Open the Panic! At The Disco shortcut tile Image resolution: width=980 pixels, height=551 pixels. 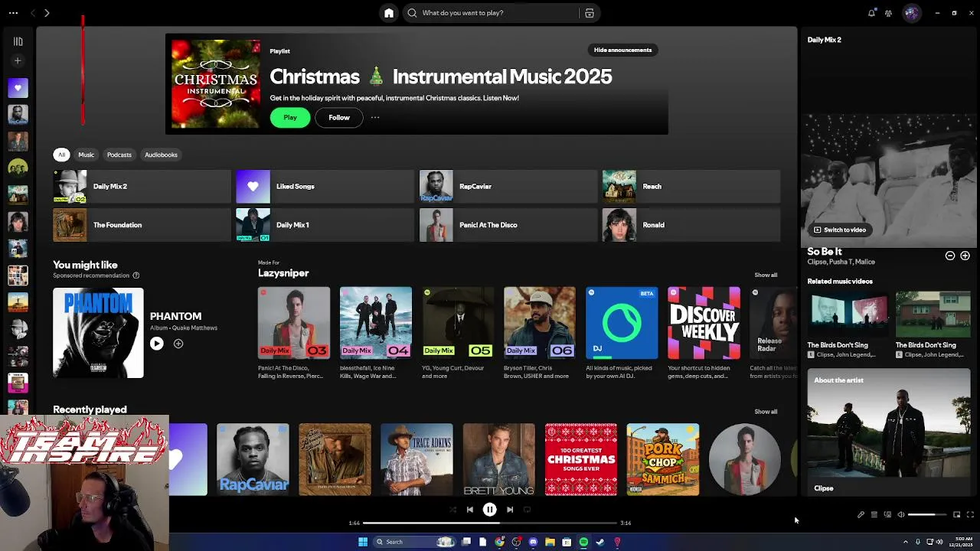pos(508,225)
